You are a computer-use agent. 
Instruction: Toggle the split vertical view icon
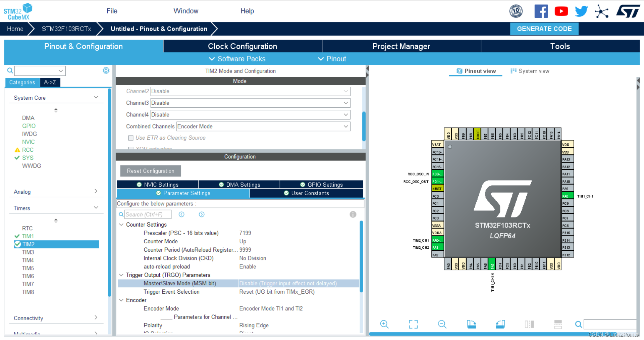529,324
